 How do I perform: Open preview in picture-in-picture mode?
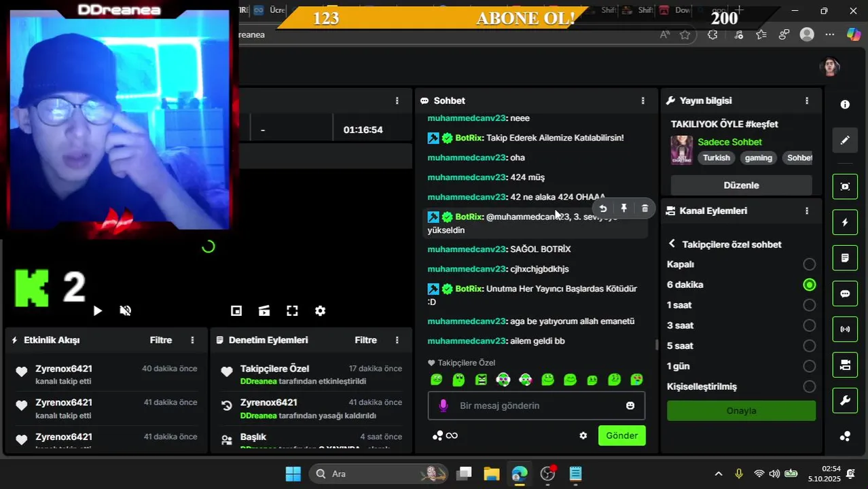click(236, 310)
